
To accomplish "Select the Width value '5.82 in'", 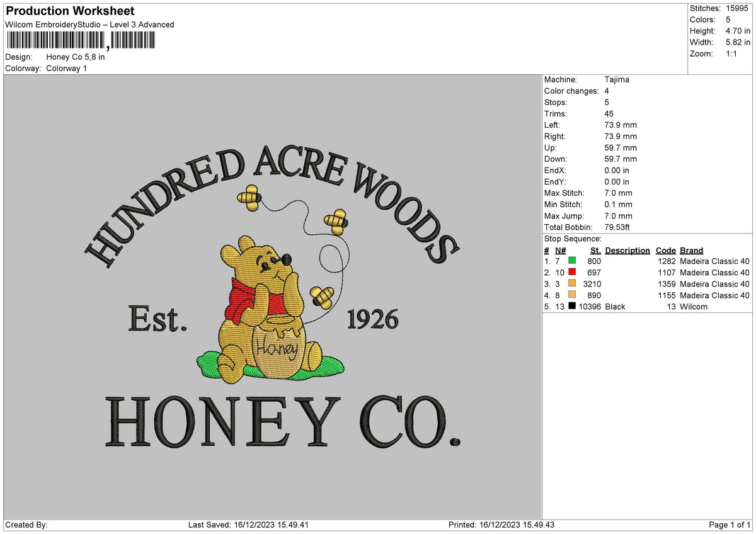I will click(x=738, y=42).
